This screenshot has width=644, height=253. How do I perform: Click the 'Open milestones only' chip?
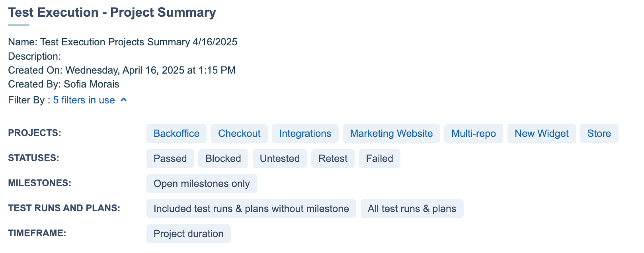tap(201, 184)
